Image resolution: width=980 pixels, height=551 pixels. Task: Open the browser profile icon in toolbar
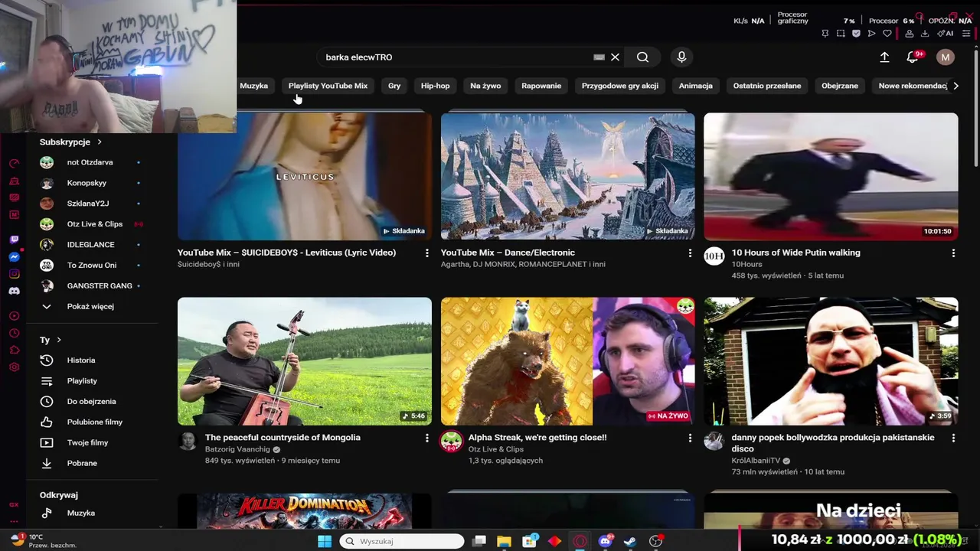909,34
